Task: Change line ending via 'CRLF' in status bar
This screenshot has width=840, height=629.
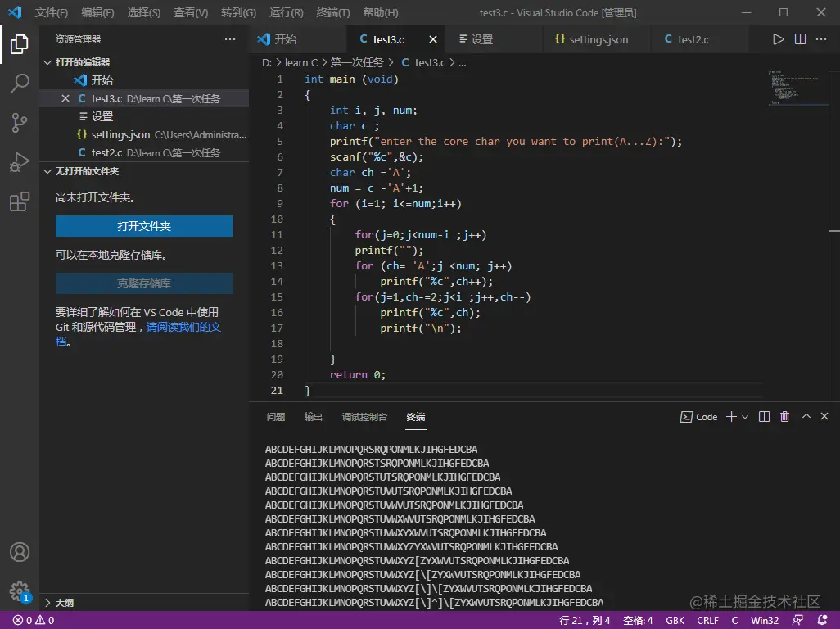Action: (707, 621)
